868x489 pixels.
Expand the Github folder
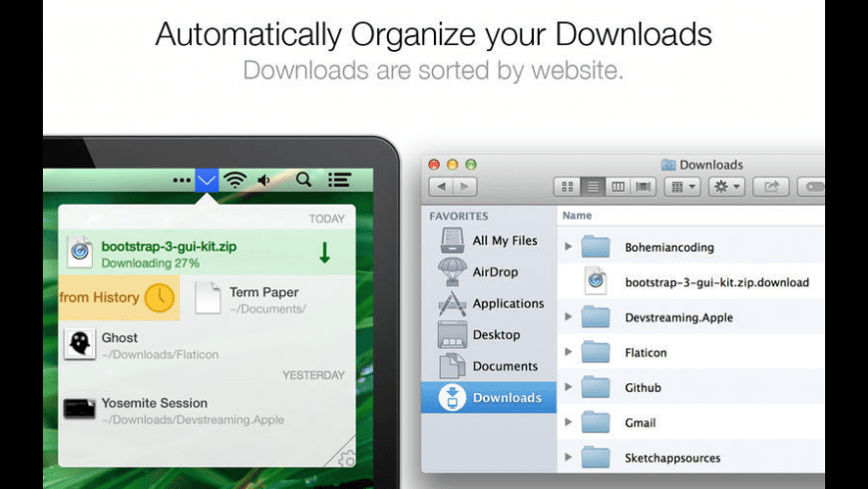click(x=568, y=387)
